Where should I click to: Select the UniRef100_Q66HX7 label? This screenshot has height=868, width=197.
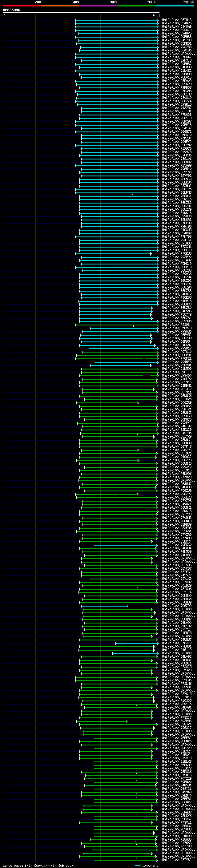(x=177, y=803)
